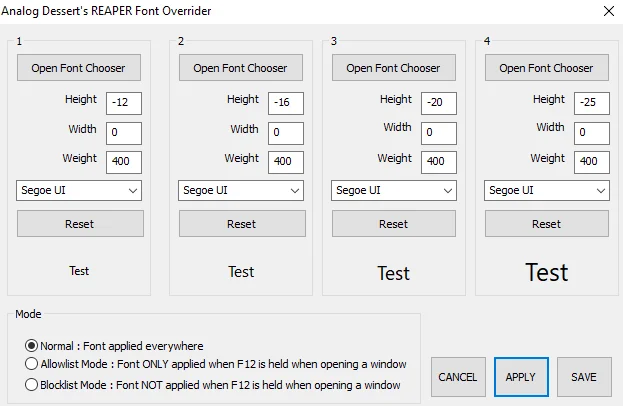
Task: Expand the Segoe UI dropdown in group 1
Action: [79, 191]
